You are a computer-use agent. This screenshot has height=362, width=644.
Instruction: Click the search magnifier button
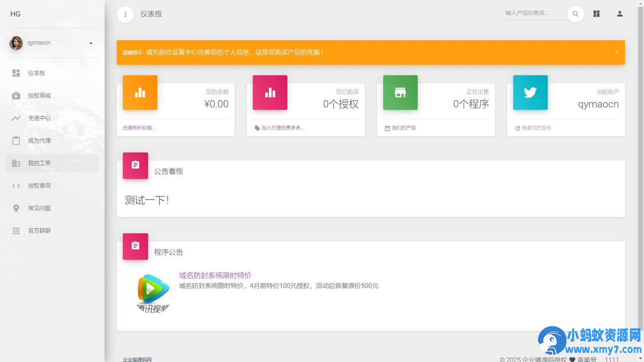tap(576, 14)
